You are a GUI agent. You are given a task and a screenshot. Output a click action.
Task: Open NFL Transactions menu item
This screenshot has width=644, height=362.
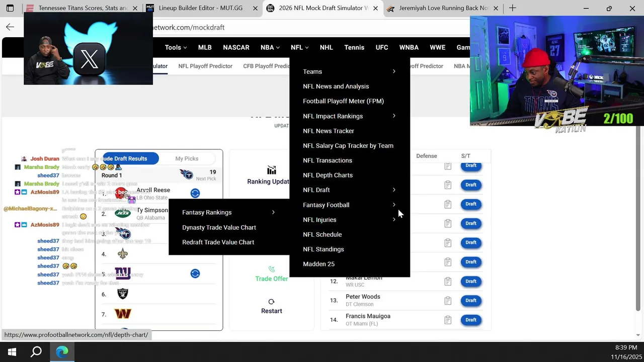pos(328,160)
